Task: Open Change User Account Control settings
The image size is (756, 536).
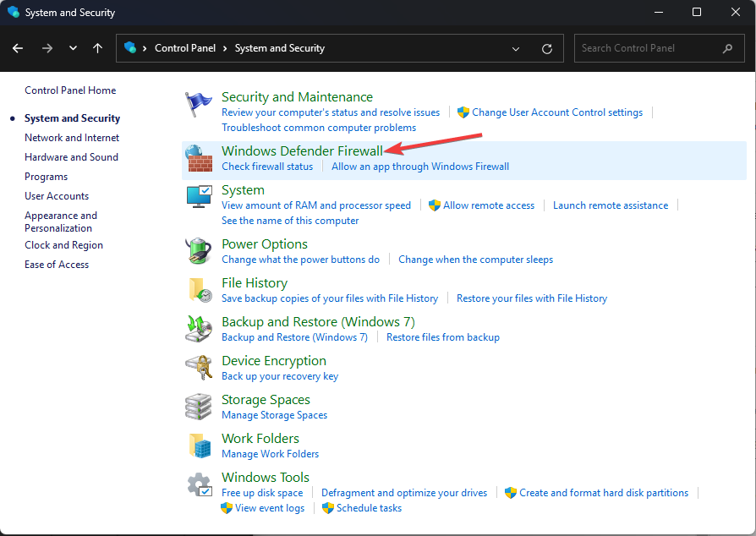Action: point(557,112)
